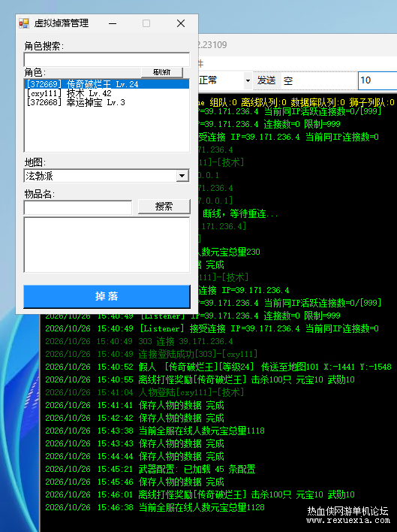Focus the 角色搜索 input field
This screenshot has height=532, width=397.
tap(107, 59)
